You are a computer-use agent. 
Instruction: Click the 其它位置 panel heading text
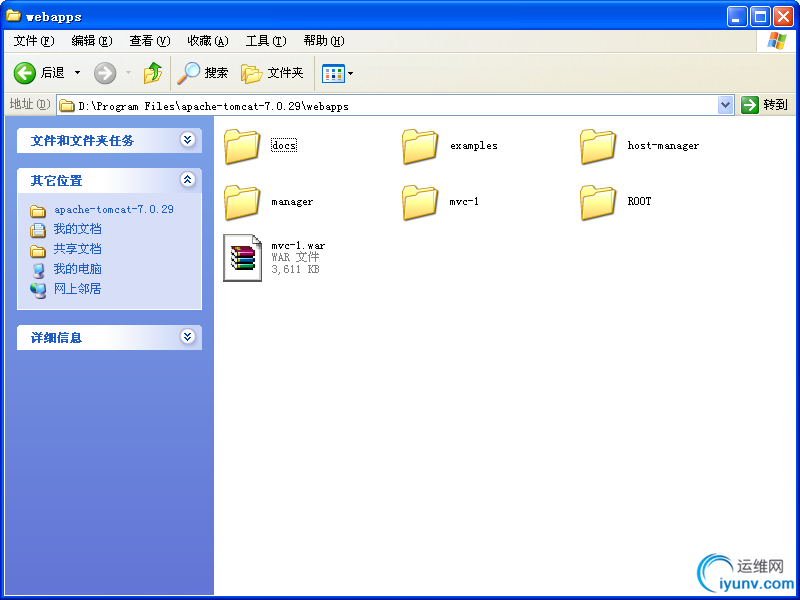click(56, 181)
